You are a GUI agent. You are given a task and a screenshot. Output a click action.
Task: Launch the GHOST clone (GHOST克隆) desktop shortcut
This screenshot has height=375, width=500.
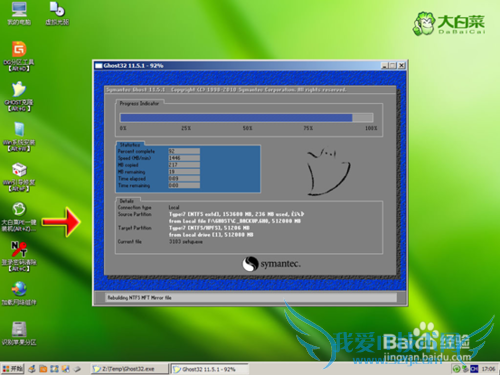(19, 96)
